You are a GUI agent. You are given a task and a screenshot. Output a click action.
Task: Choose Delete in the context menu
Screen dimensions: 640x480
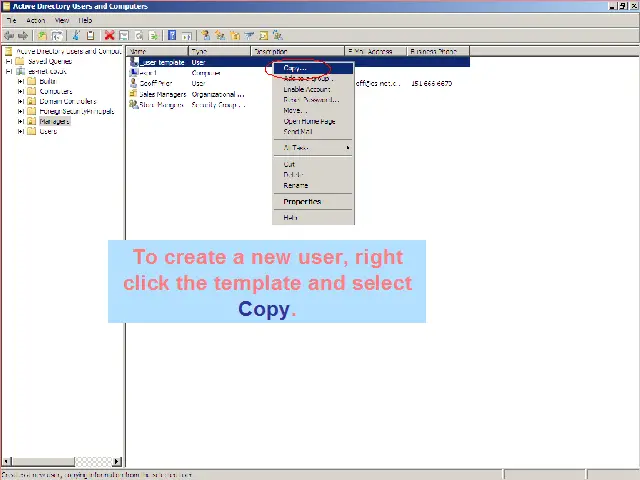pyautogui.click(x=313, y=175)
